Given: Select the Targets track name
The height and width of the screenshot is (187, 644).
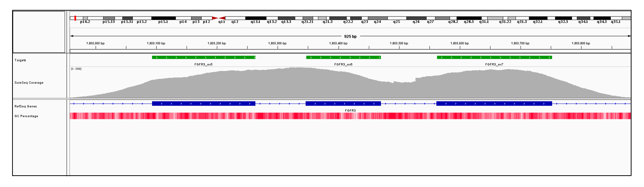Looking at the screenshot, I should (20, 60).
